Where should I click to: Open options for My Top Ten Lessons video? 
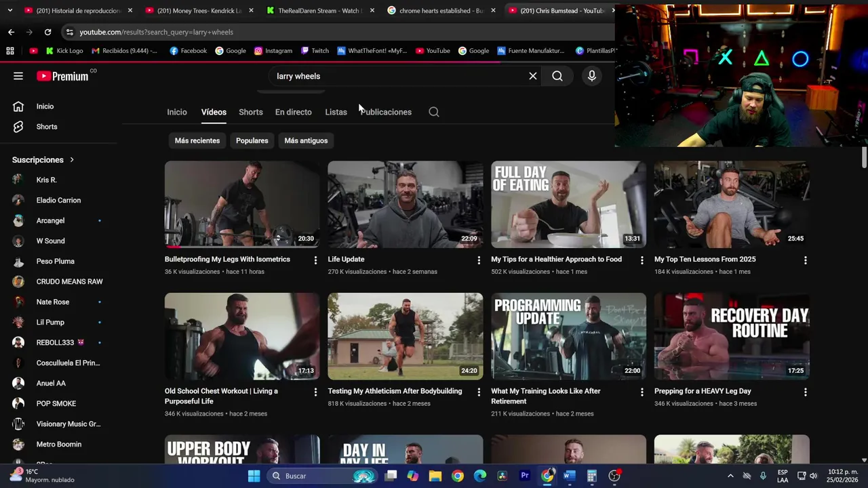click(805, 260)
